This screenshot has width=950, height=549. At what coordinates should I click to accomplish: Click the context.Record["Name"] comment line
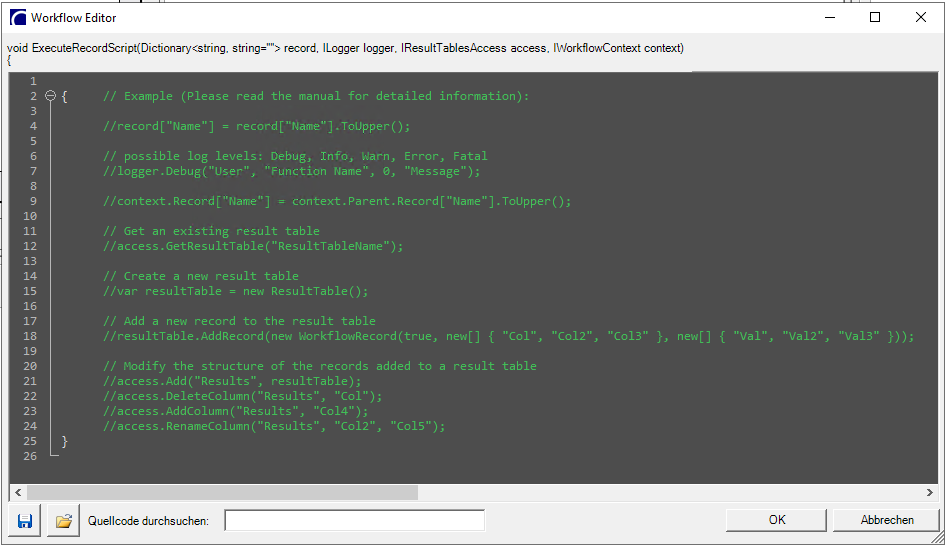[x=337, y=201]
